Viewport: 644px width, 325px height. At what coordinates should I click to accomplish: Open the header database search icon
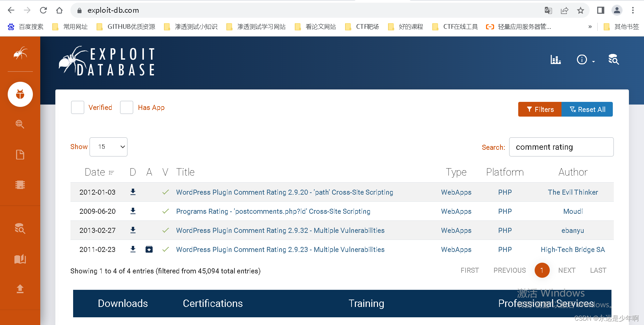coord(614,60)
